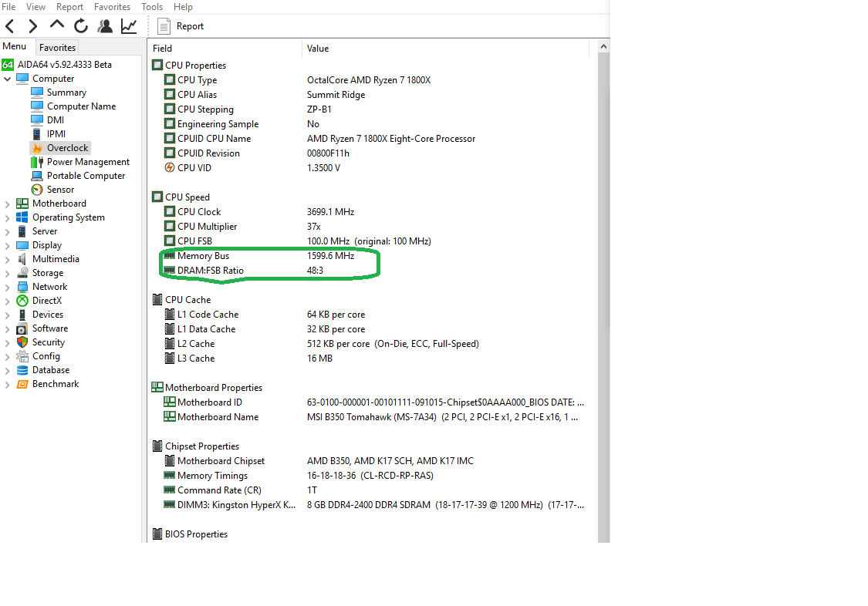The height and width of the screenshot is (606, 868).
Task: Click the Motherboard board icon in tree
Action: (x=22, y=204)
